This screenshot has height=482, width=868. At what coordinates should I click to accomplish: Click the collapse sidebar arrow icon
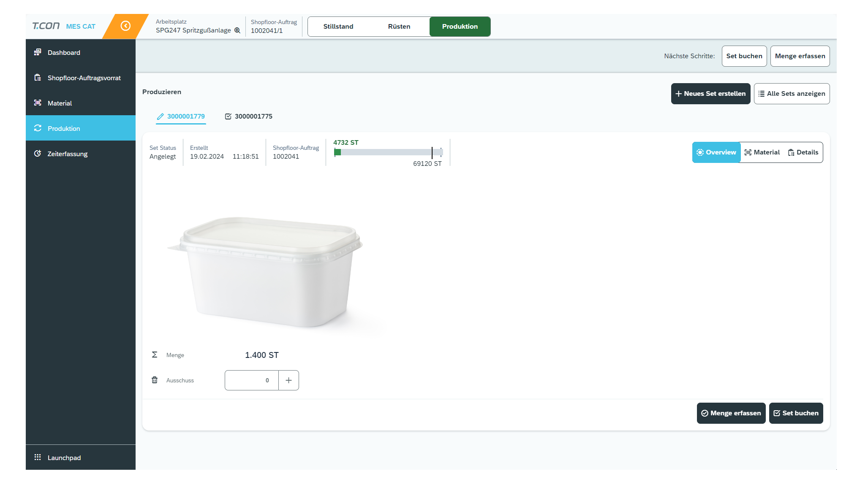pos(125,26)
